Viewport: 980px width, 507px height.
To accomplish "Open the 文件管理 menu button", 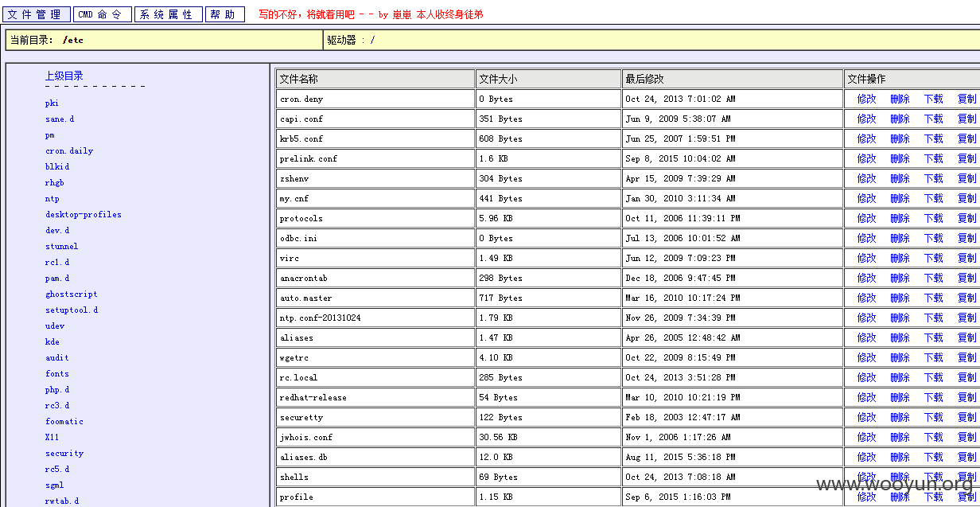I will click(36, 14).
